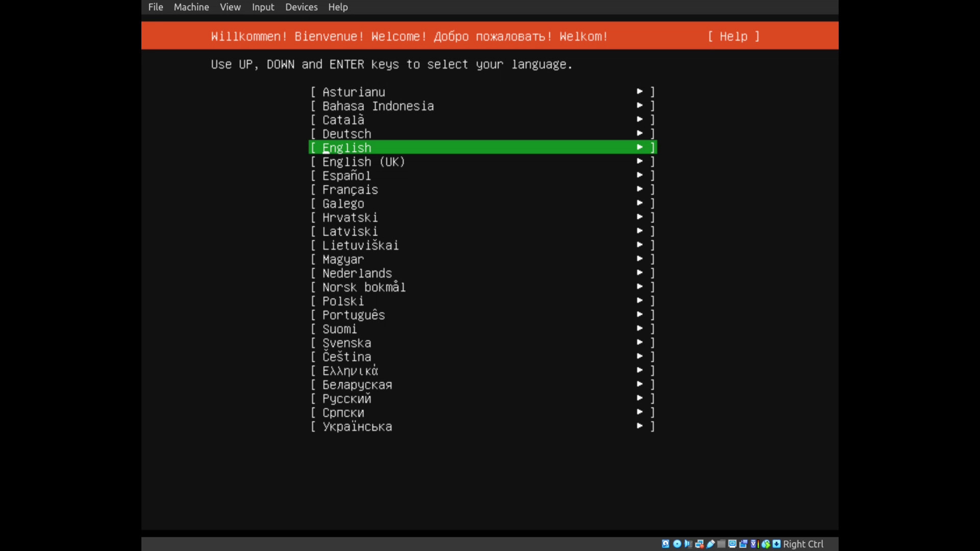
Task: Open the View menu
Action: pyautogui.click(x=230, y=7)
